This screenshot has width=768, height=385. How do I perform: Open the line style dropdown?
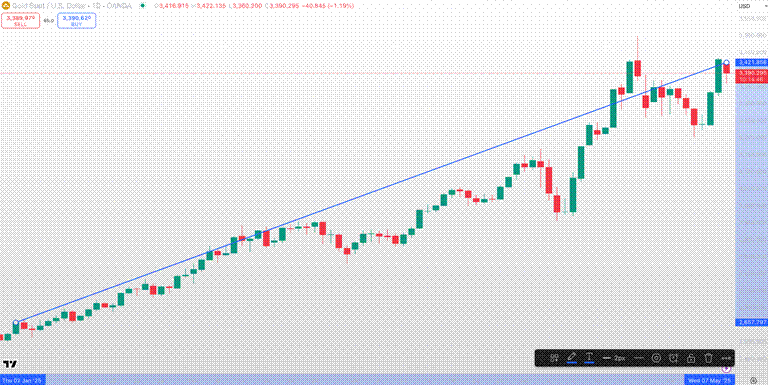click(638, 358)
